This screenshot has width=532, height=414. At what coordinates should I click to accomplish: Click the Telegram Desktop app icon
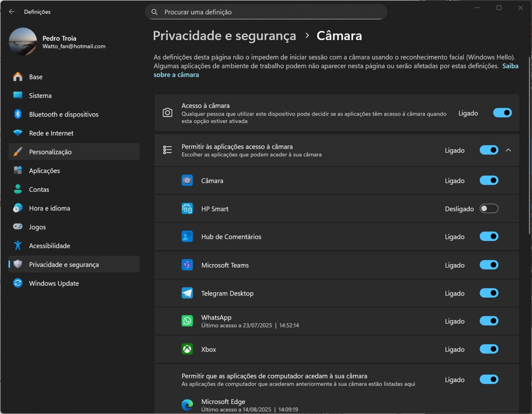pos(187,293)
